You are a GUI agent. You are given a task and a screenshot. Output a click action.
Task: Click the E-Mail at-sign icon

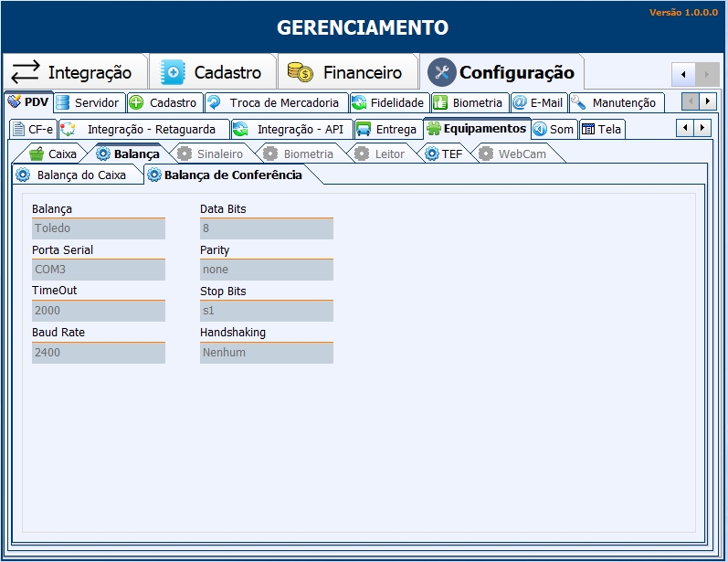click(x=519, y=102)
